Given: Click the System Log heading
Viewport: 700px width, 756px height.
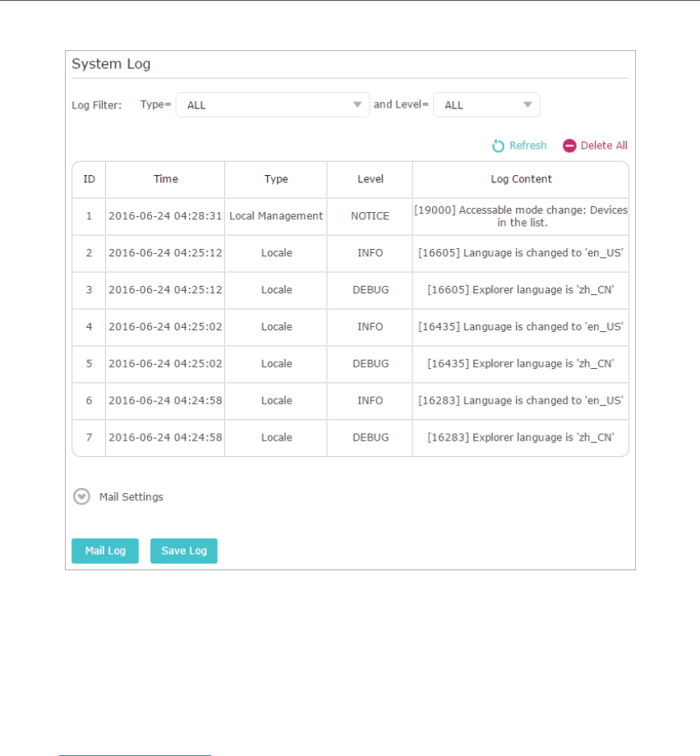Looking at the screenshot, I should click(111, 64).
